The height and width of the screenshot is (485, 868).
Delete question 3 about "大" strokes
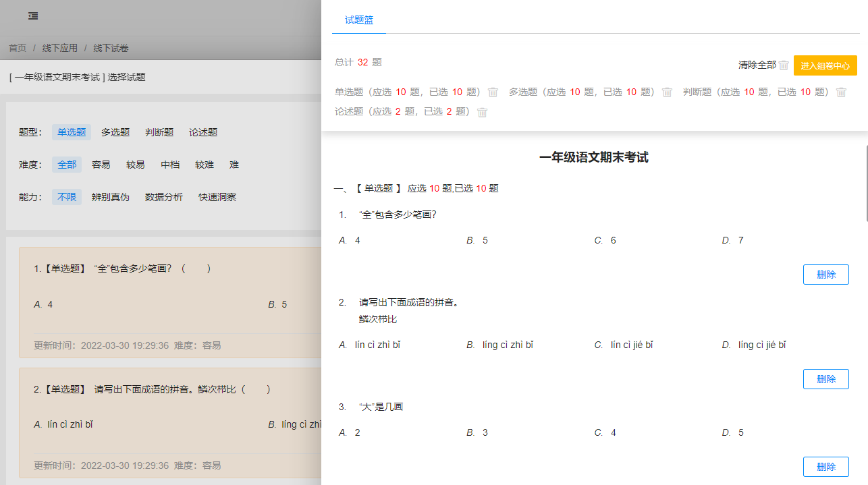click(825, 467)
